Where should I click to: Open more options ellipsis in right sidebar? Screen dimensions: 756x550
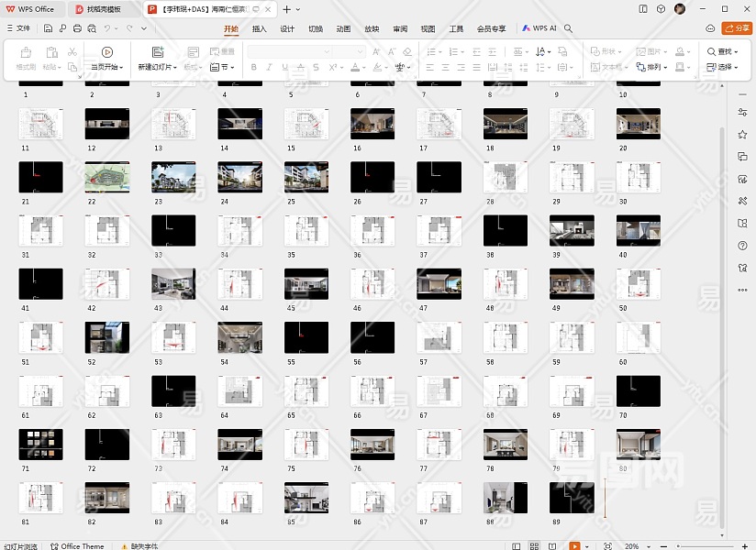point(741,291)
